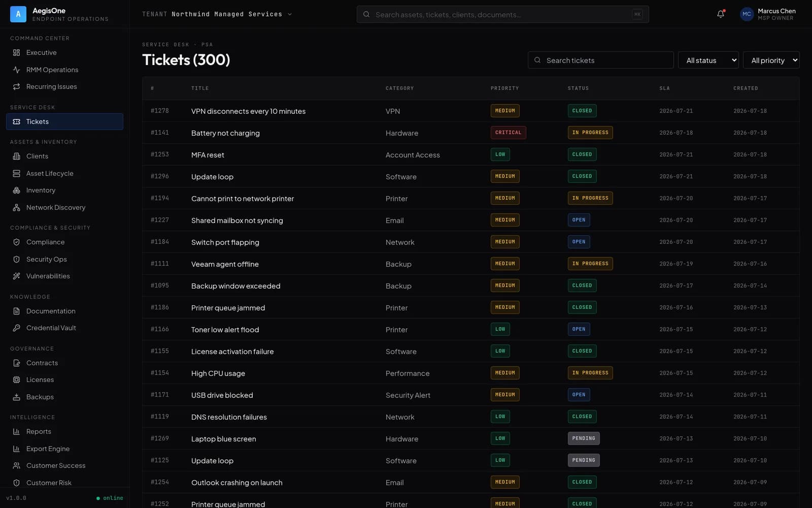The width and height of the screenshot is (812, 508).
Task: Click the CREATED column header
Action: pyautogui.click(x=746, y=88)
